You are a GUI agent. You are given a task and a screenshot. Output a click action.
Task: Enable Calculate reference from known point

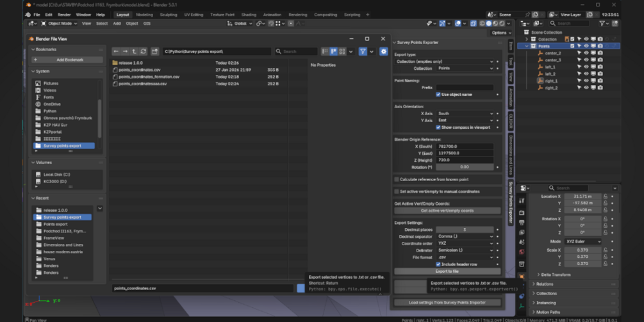[x=397, y=179]
